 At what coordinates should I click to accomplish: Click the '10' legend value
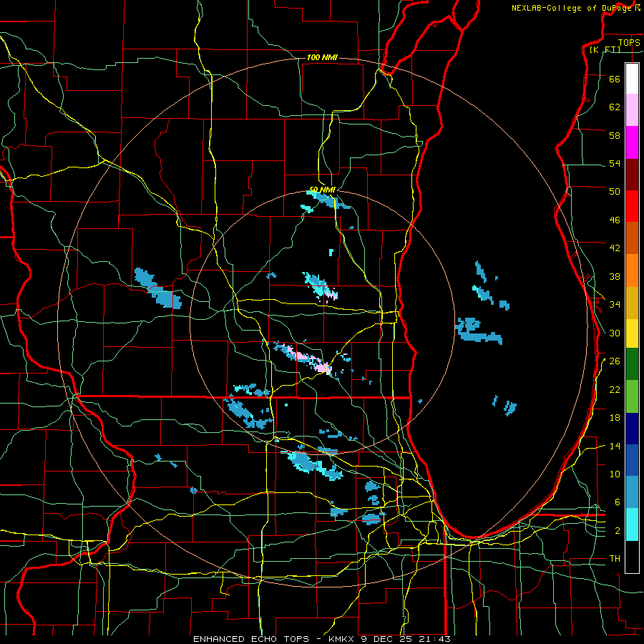click(x=615, y=474)
